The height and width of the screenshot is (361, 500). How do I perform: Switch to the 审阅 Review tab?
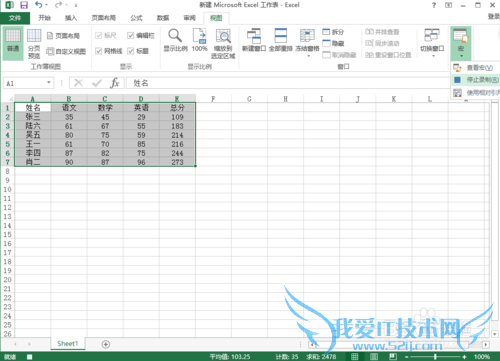[x=189, y=18]
